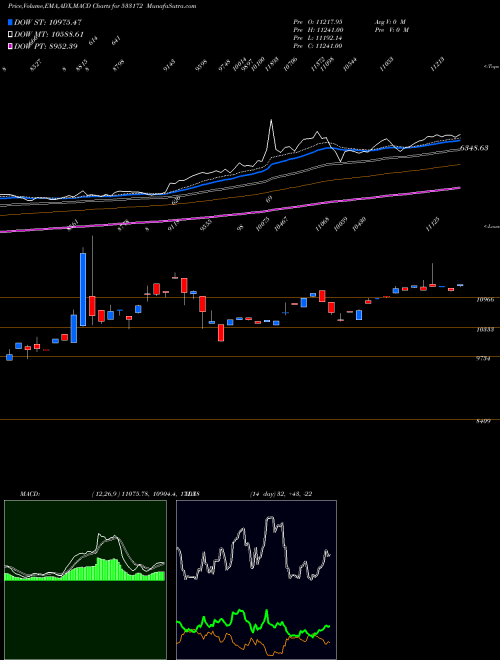The image size is (500, 660).
Task: Click the Pre V: 0 M volume text
Action: [392, 30]
